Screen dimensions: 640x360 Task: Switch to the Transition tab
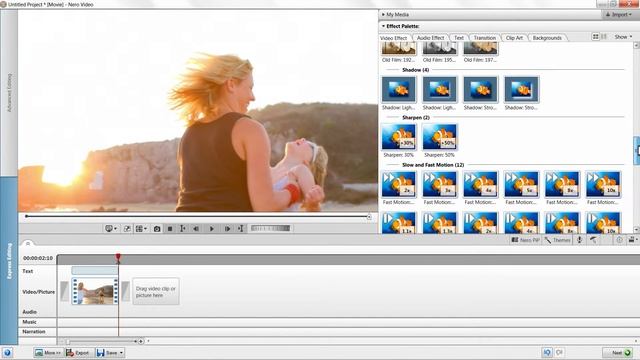(484, 38)
